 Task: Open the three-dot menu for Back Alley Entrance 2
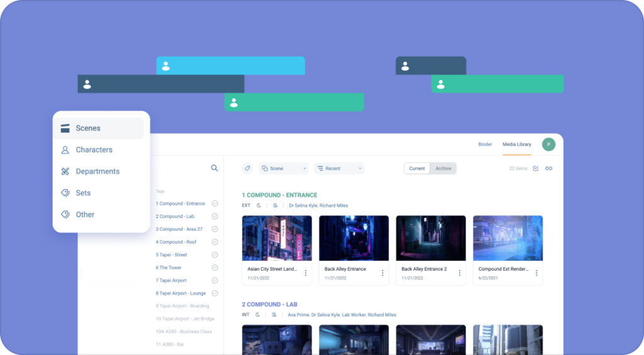click(x=460, y=273)
